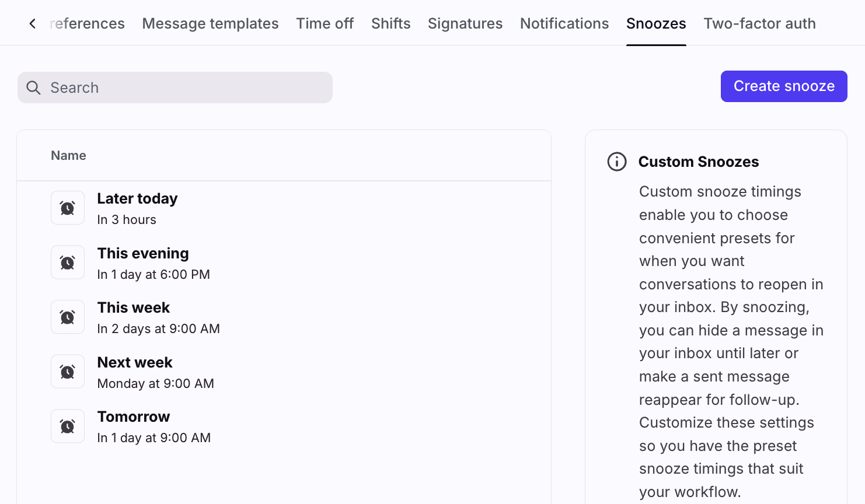Open the Two-factor auth tab

(x=759, y=23)
